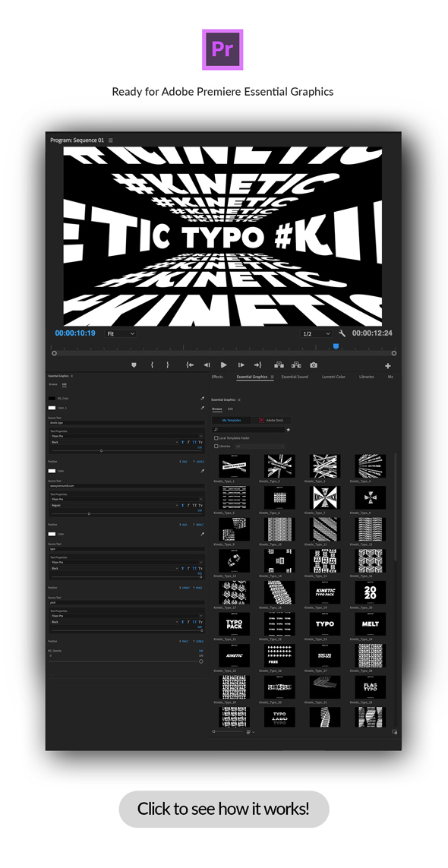Pick BG_Color with its eyedropper icon
The image size is (448, 868).
click(x=202, y=398)
